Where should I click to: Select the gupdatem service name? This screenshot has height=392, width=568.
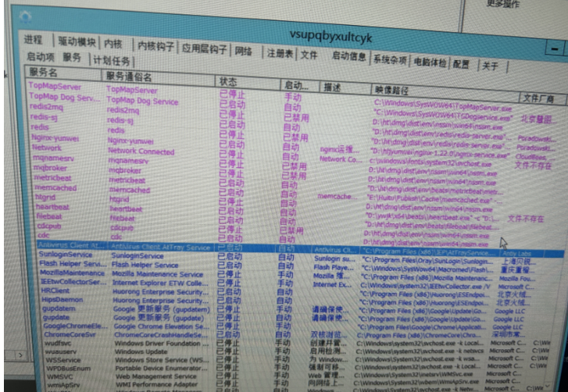[x=59, y=308]
